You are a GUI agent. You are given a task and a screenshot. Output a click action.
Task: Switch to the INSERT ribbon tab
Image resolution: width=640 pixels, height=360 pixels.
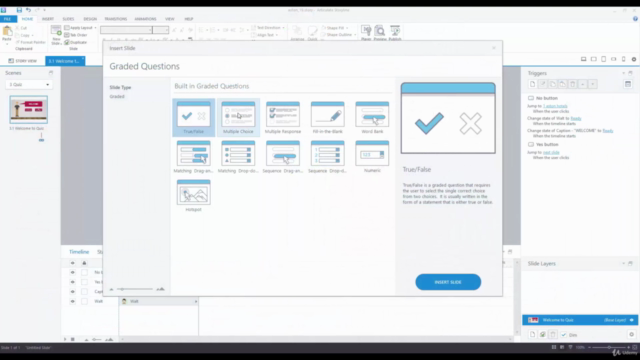[48, 19]
